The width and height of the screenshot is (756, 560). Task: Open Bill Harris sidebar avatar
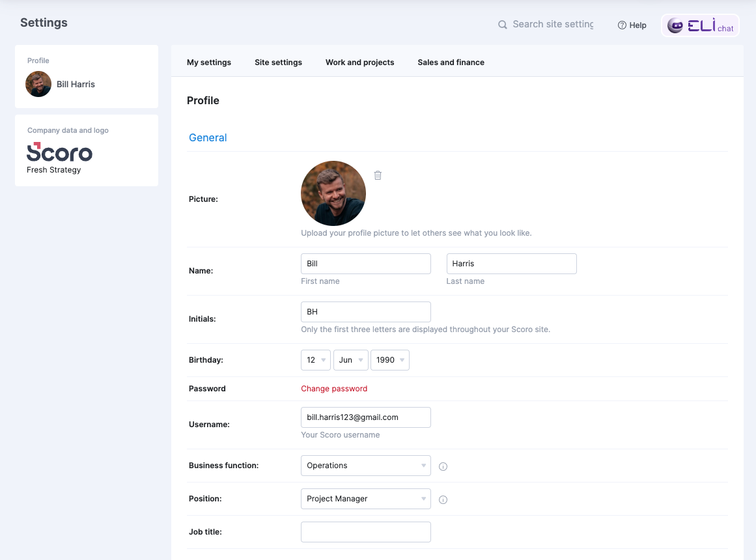coord(38,84)
